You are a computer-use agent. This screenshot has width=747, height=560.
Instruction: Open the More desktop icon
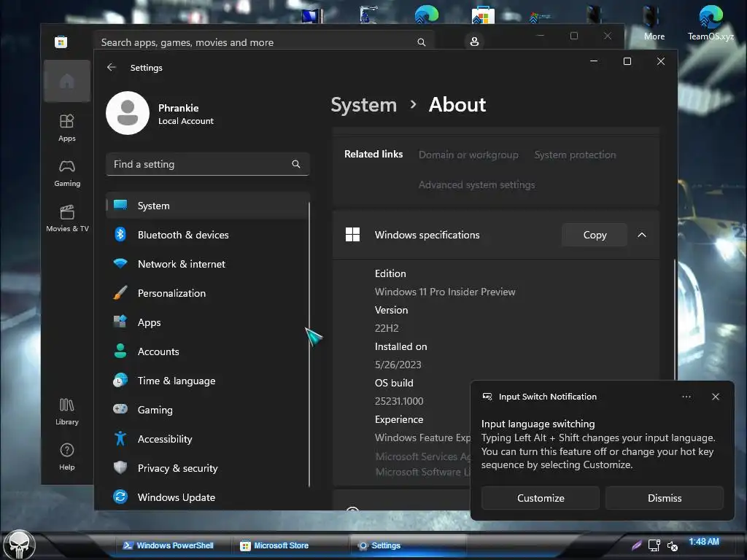click(x=654, y=22)
